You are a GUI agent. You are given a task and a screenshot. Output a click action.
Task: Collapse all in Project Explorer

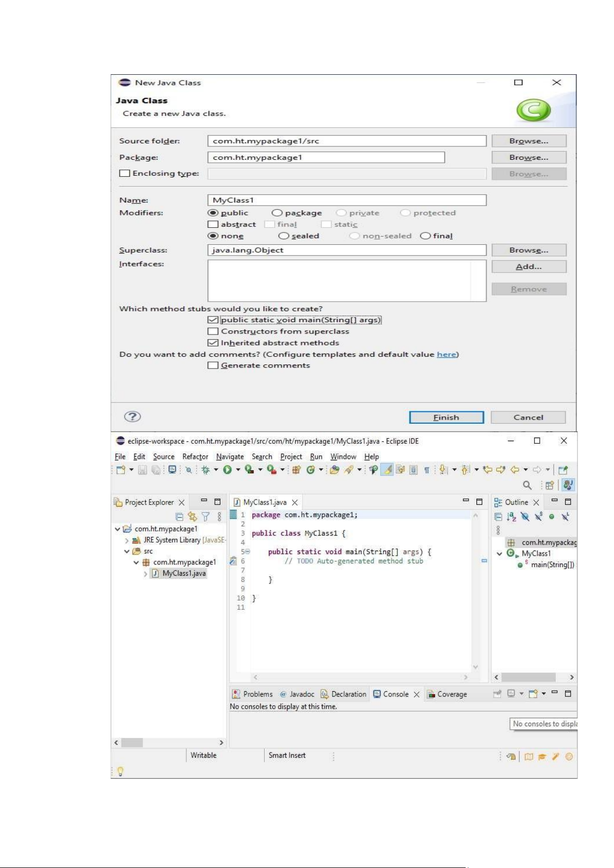pyautogui.click(x=179, y=516)
